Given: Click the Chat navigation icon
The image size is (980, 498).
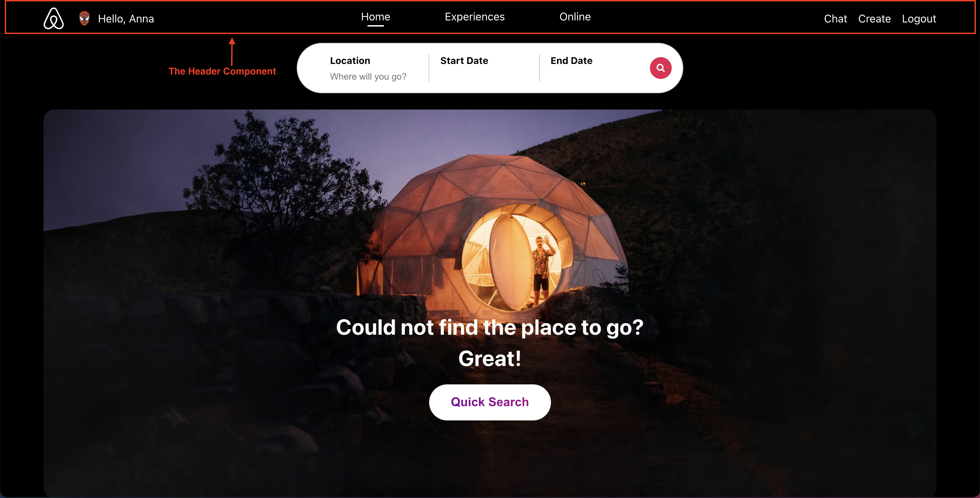Looking at the screenshot, I should coord(835,18).
